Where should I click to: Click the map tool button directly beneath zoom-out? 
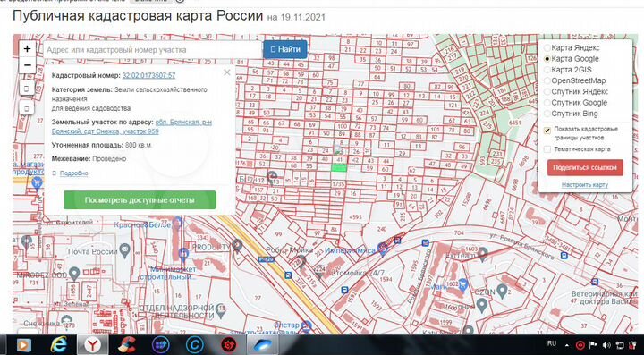tap(27, 88)
